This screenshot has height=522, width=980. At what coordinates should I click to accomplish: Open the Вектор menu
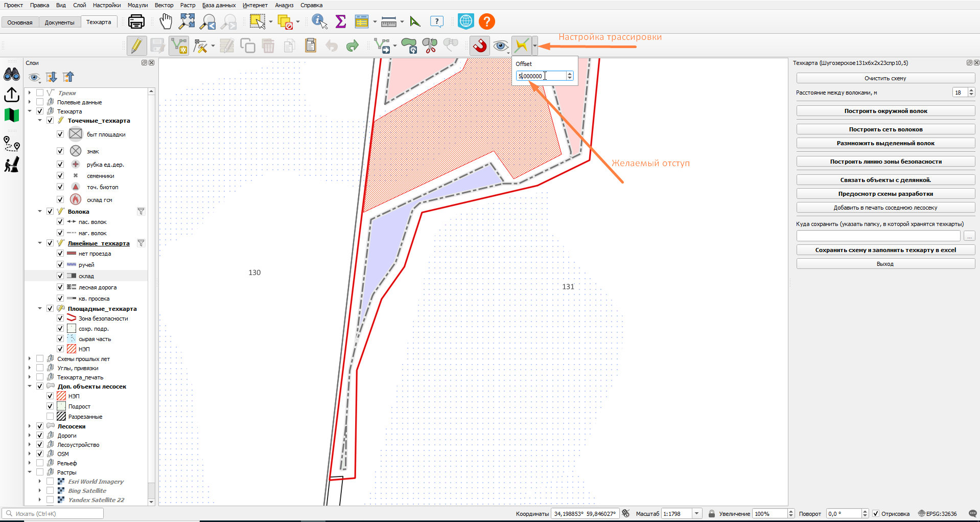(164, 5)
